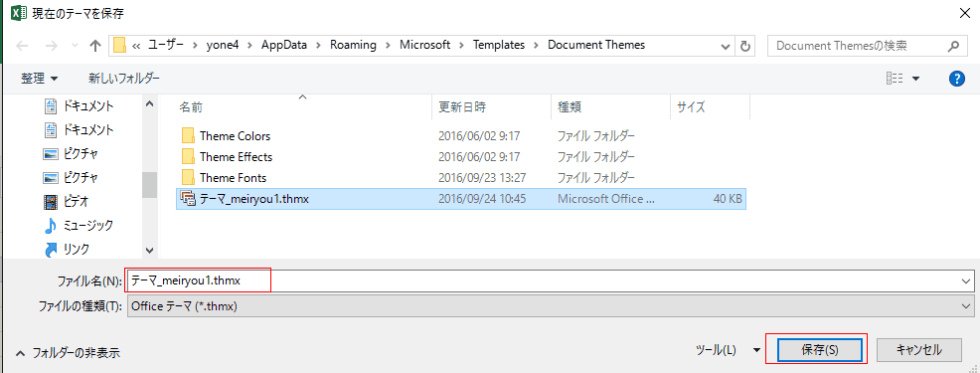This screenshot has width=980, height=373.
Task: Select the ミュージック music icon in sidebar
Action: 50,226
